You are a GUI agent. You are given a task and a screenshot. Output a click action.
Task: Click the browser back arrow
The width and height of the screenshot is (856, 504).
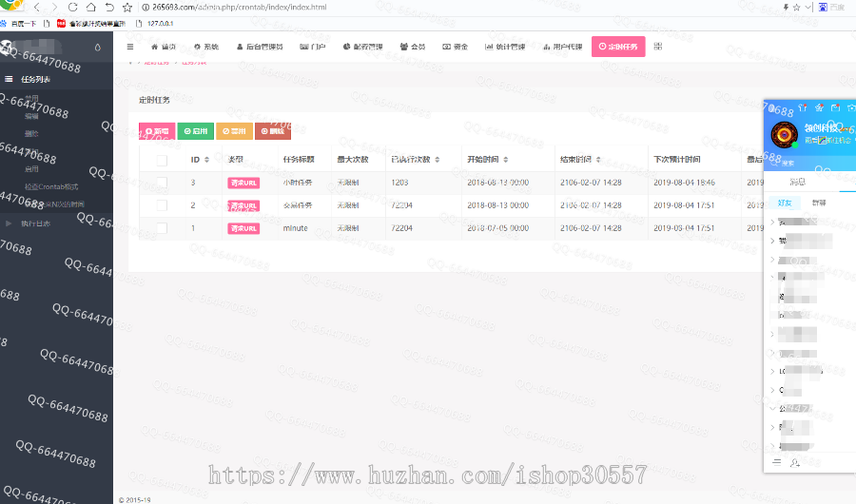36,7
